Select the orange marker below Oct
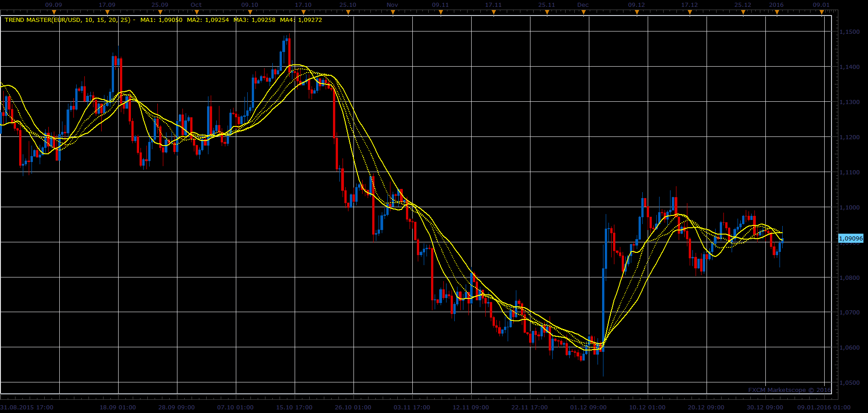The height and width of the screenshot is (413, 868). [196, 12]
